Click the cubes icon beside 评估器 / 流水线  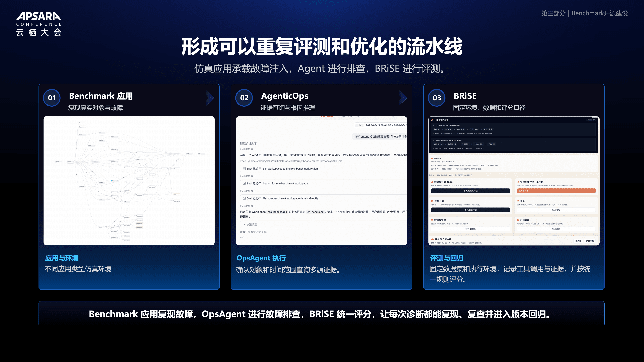tap(432, 239)
